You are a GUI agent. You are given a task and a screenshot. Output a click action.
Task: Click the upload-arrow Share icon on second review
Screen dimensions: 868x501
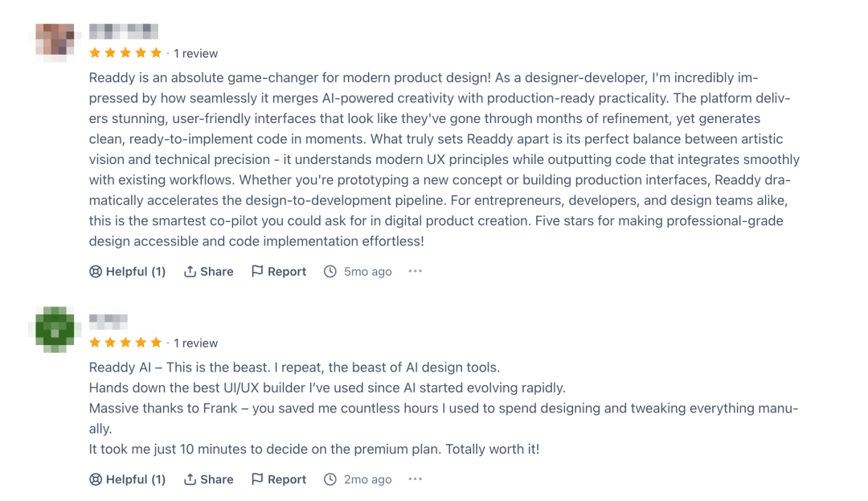(190, 479)
